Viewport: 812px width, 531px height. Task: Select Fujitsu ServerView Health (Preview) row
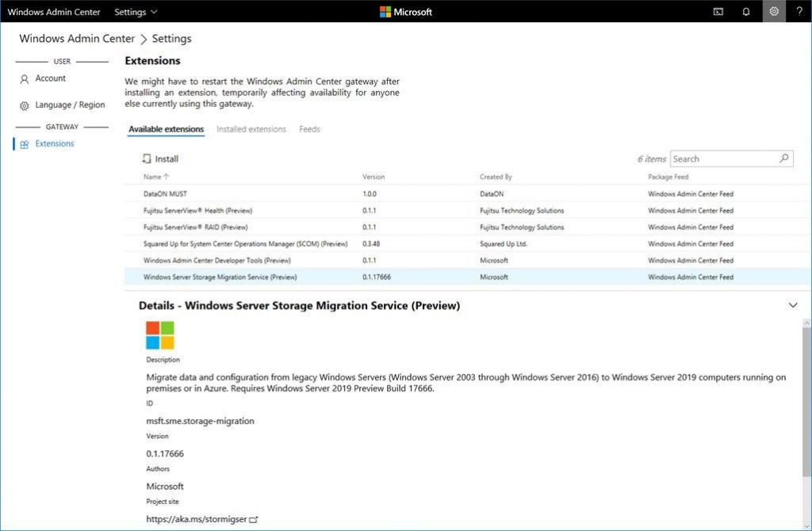[468, 210]
